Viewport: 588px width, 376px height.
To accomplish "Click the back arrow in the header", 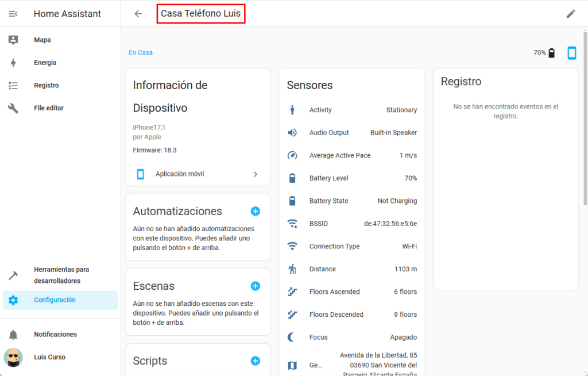I will [138, 14].
